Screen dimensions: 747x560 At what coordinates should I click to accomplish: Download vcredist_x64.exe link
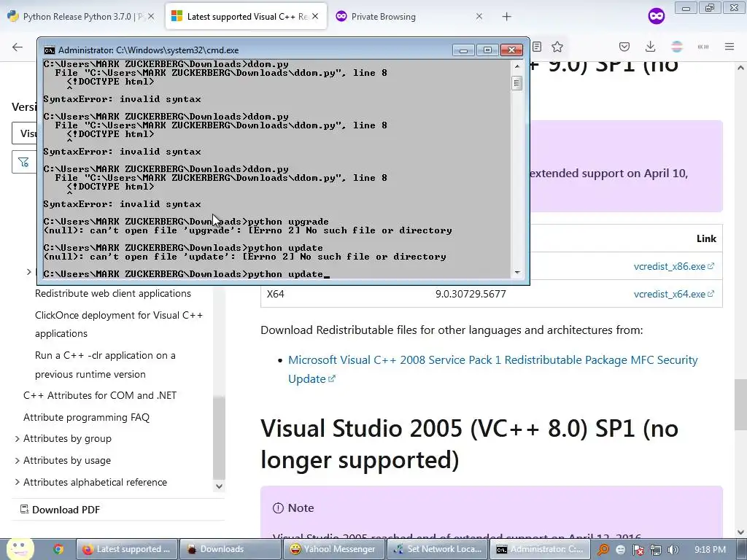click(x=673, y=294)
